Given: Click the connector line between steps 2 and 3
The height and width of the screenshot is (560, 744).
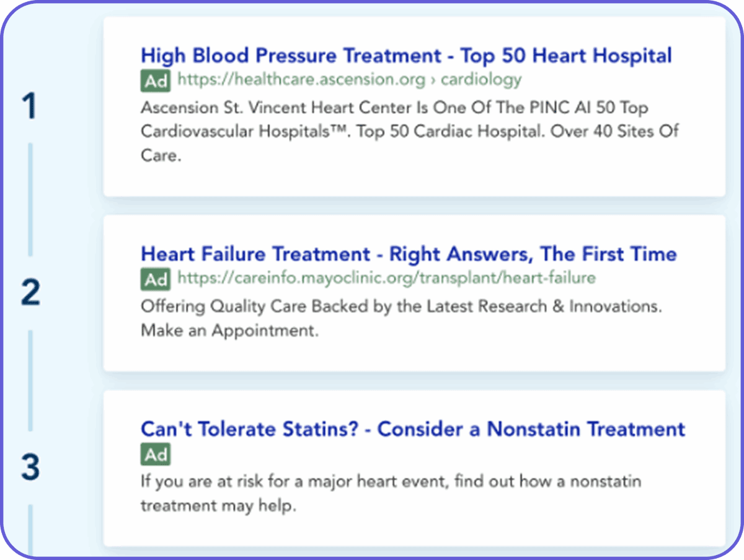Looking at the screenshot, I should (30, 380).
